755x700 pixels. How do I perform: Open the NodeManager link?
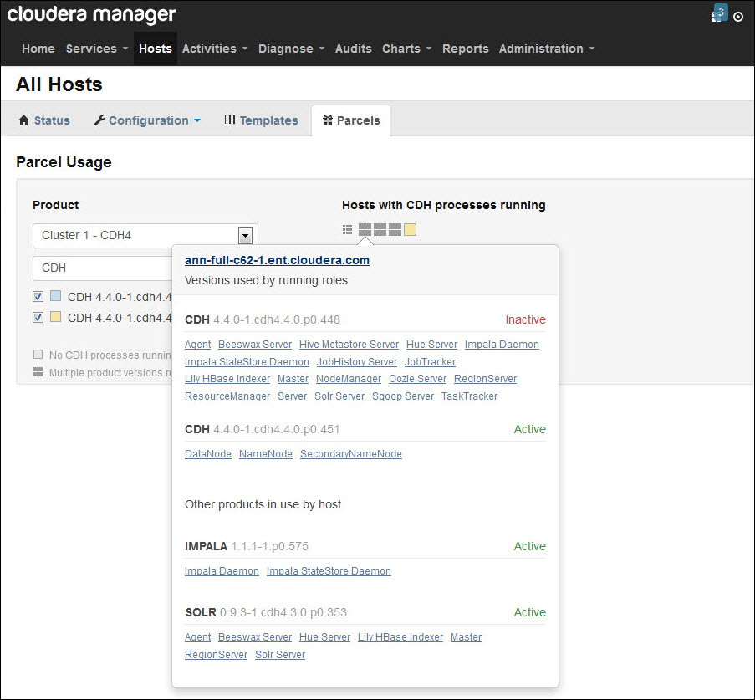pyautogui.click(x=349, y=379)
